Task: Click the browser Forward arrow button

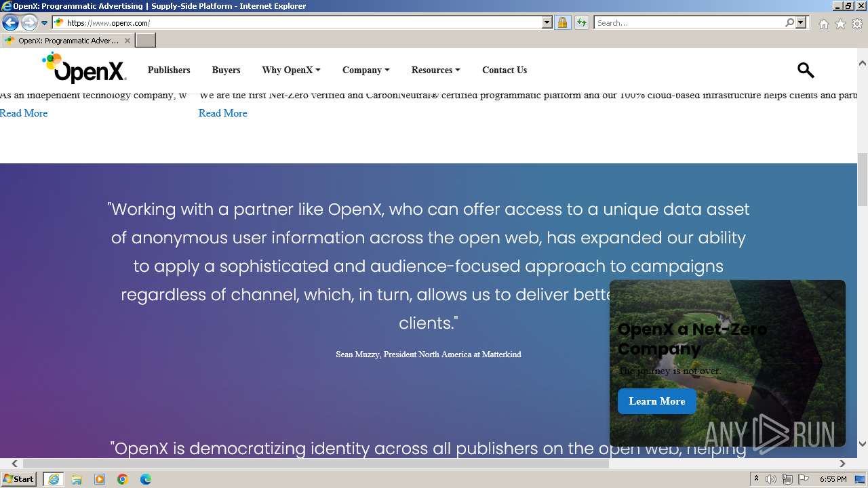Action: point(28,22)
